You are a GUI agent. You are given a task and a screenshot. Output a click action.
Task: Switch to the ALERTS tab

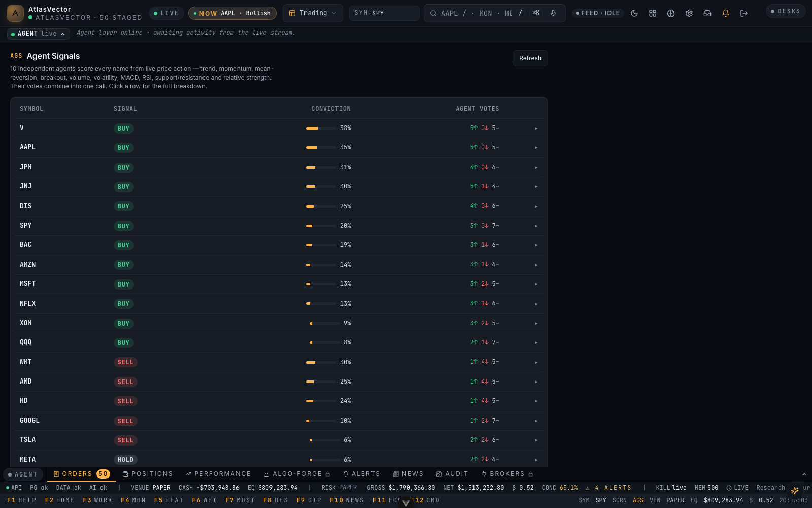361,474
